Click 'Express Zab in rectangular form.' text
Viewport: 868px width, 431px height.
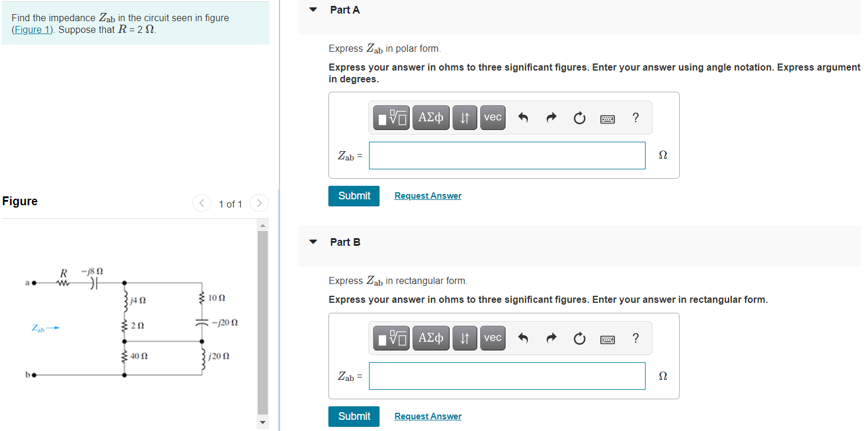(398, 281)
